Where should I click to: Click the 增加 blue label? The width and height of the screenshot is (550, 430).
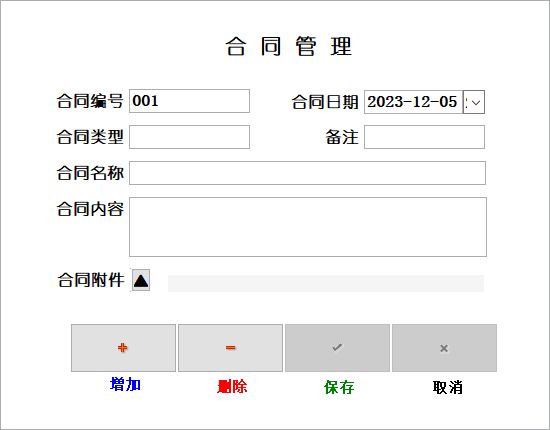[x=125, y=384]
